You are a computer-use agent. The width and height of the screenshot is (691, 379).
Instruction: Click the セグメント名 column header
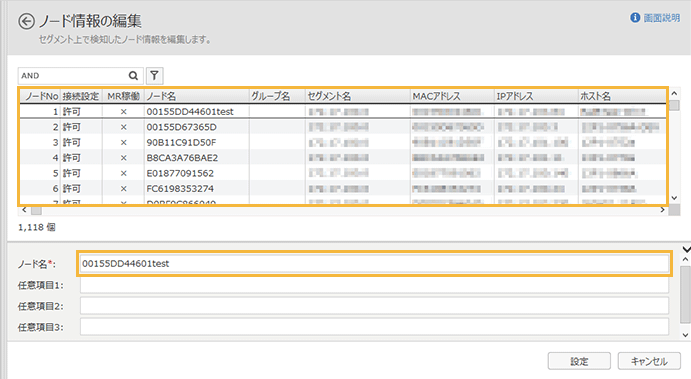pos(357,96)
